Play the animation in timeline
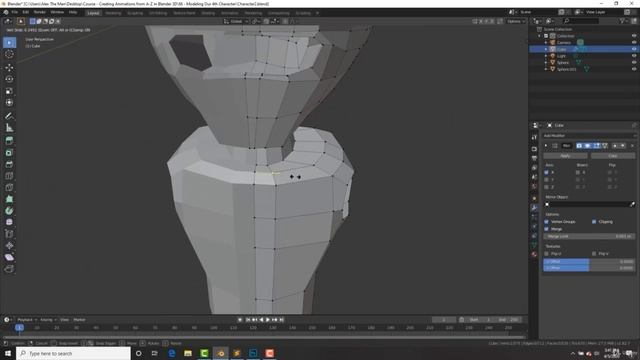 268,320
